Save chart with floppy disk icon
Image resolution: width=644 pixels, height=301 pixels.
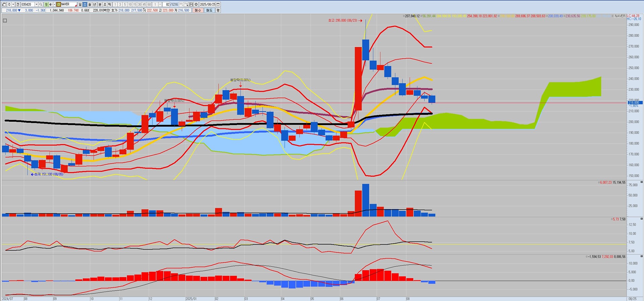[191, 4]
